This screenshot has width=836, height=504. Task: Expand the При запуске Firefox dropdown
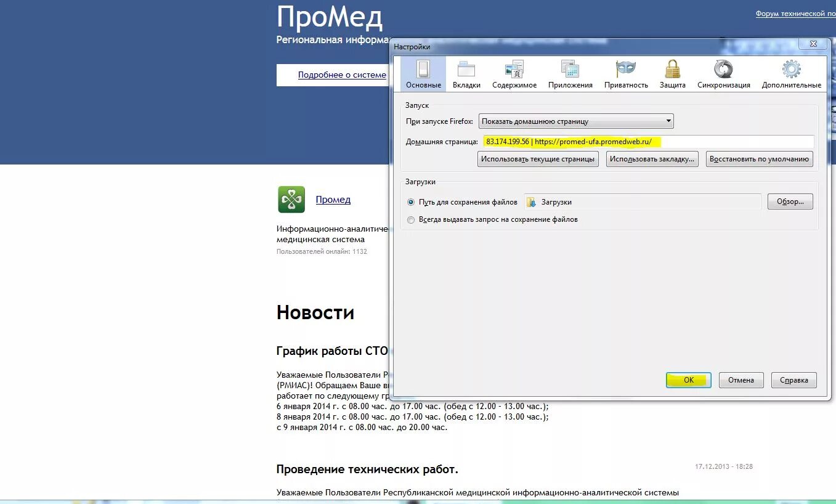point(576,121)
